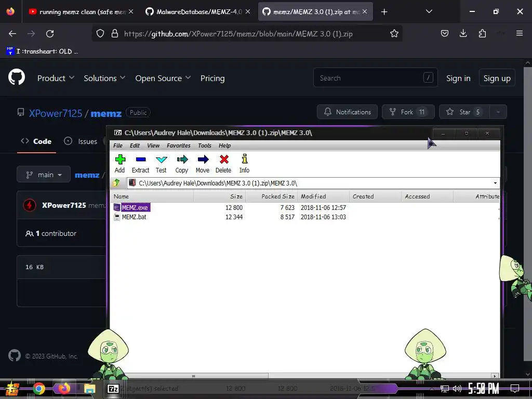
Task: Open the list all tabs dropdown
Action: [x=429, y=11]
